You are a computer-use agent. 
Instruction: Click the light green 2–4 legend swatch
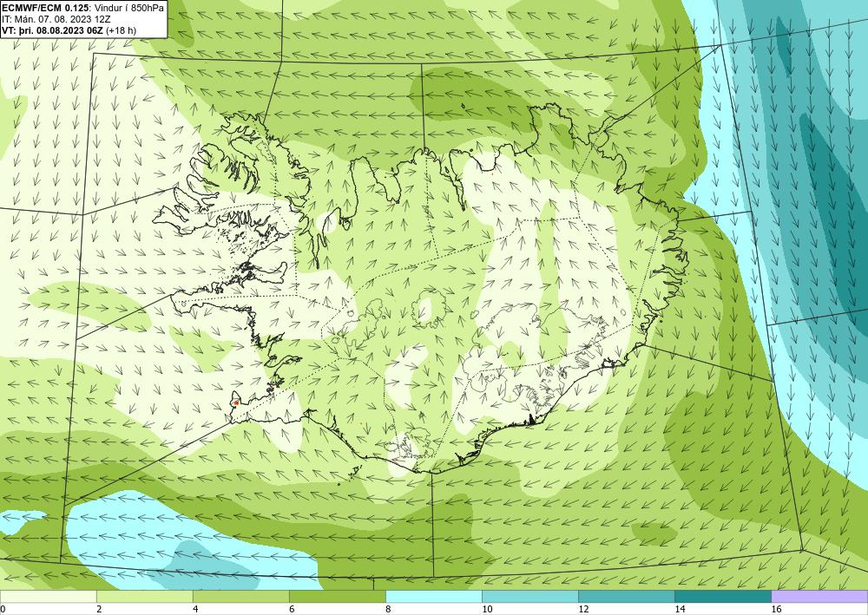tap(144, 597)
